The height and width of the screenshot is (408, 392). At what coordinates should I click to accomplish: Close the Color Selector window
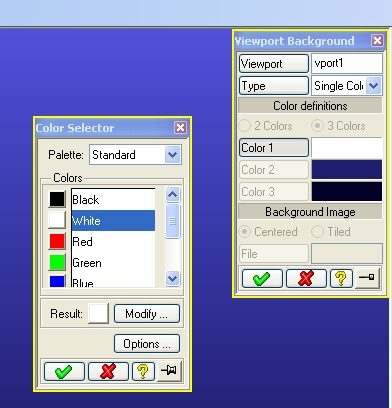(180, 128)
